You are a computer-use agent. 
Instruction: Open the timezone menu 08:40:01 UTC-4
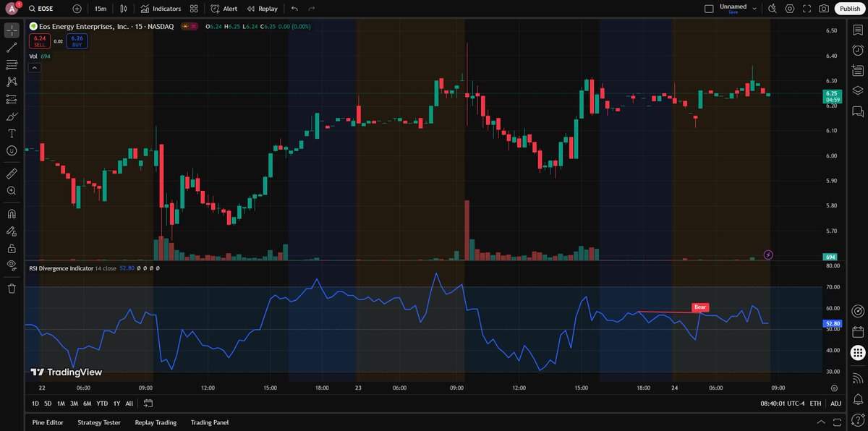point(781,404)
